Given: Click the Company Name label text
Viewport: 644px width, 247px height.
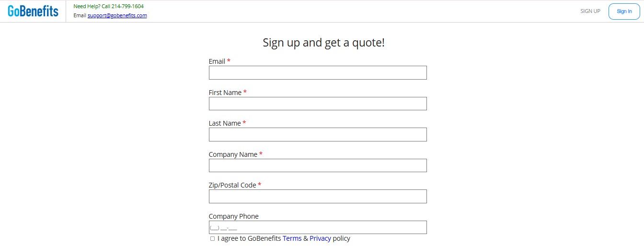Looking at the screenshot, I should [233, 154].
